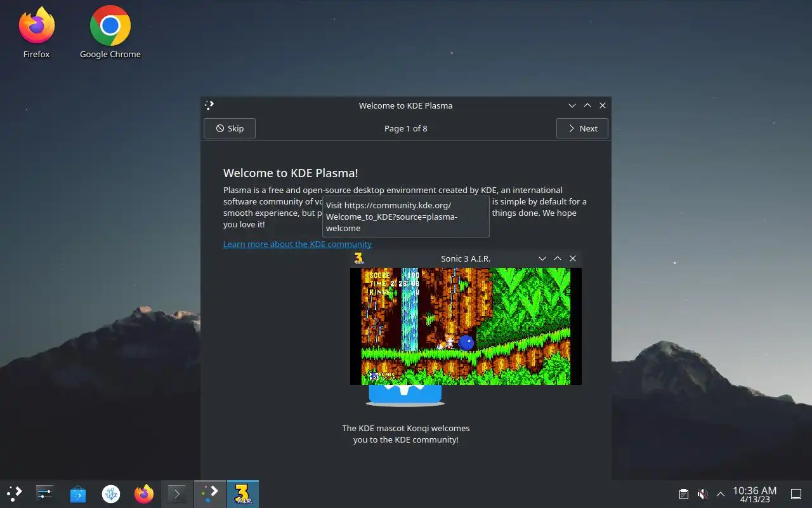The height and width of the screenshot is (508, 812).
Task: Minimize the Sonic 3 A.I.R. window
Action: coord(542,258)
